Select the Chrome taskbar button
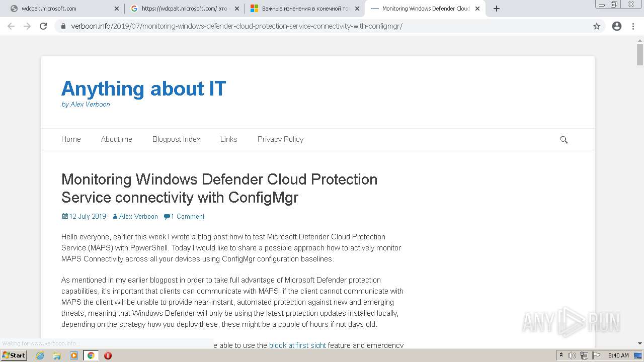This screenshot has width=644, height=362. click(91, 355)
